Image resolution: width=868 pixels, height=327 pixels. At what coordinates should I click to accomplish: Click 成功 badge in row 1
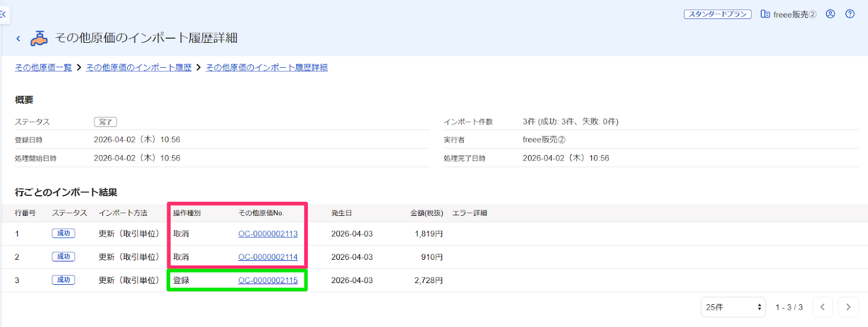click(x=63, y=233)
